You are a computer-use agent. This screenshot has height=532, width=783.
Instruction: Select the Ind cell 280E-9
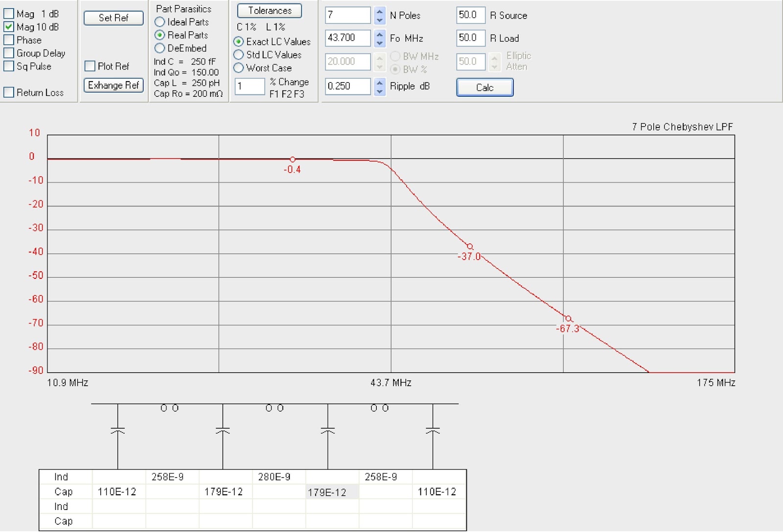click(x=279, y=477)
